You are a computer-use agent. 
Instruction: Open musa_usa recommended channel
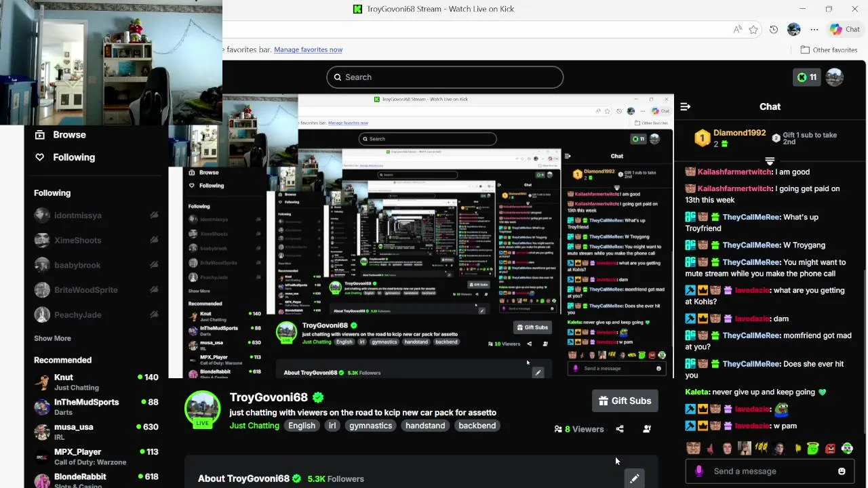point(96,432)
